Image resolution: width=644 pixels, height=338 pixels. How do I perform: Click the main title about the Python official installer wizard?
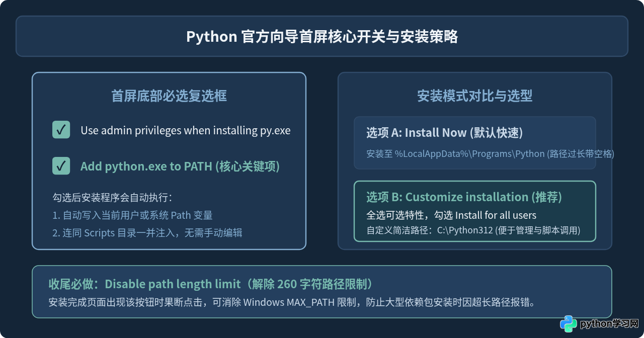(x=322, y=37)
